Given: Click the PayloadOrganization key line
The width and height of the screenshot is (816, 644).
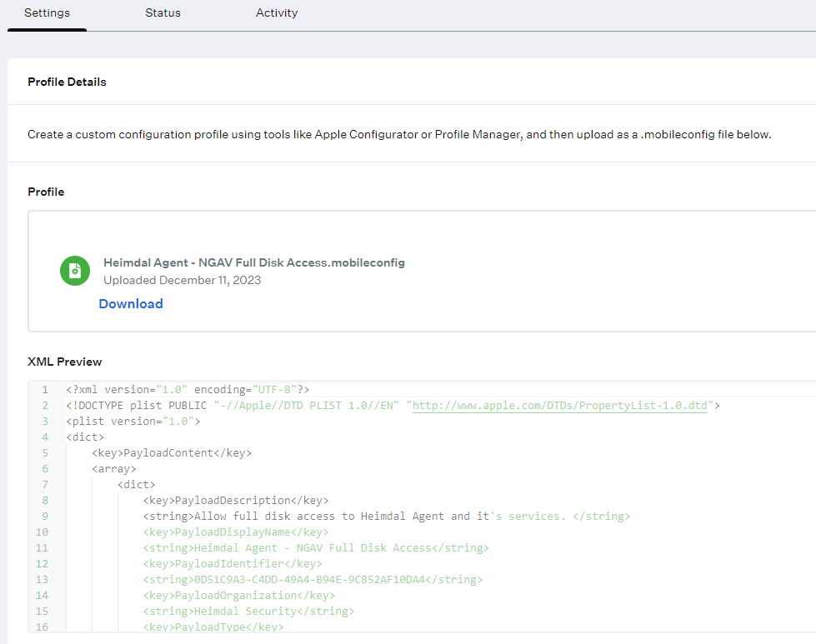Looking at the screenshot, I should 239,596.
